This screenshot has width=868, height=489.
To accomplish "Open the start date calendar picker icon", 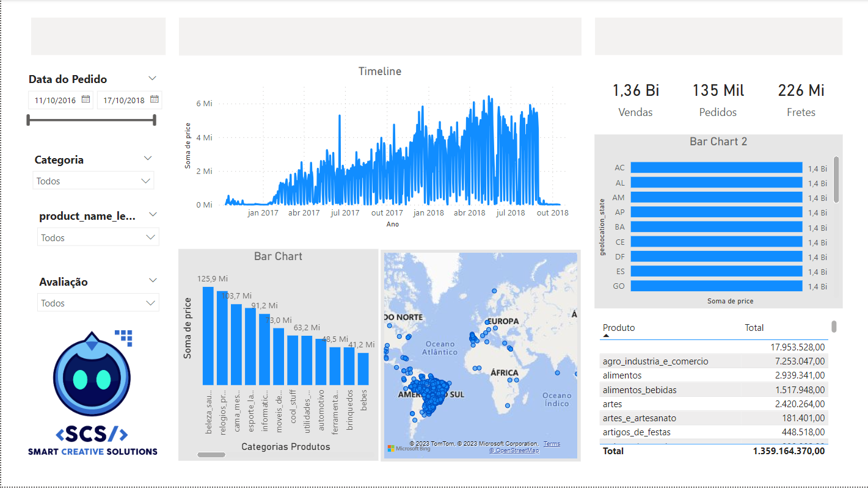I will (86, 99).
